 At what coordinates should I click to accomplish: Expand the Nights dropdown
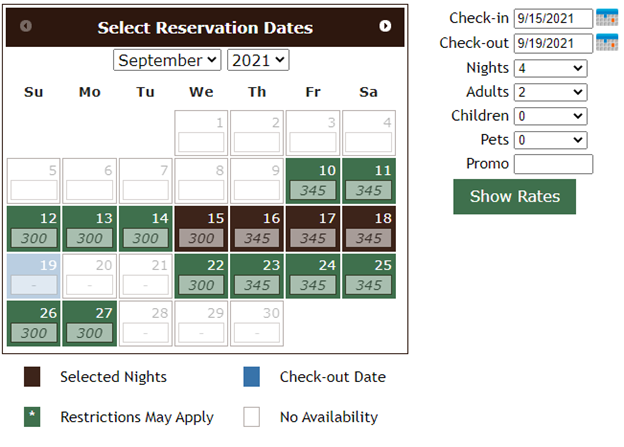pos(549,68)
